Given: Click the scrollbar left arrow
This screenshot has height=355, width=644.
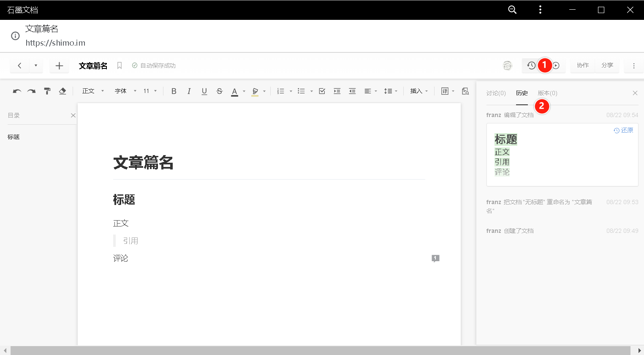Looking at the screenshot, I should point(4,351).
